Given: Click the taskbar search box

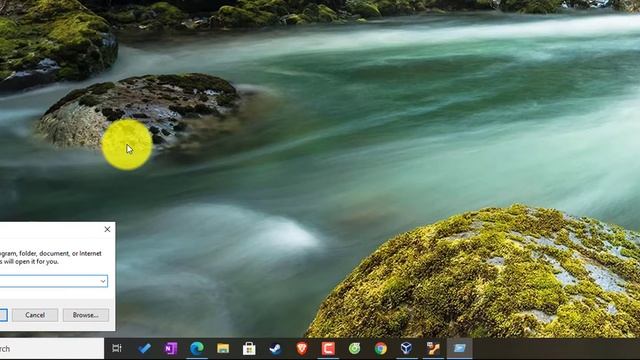Looking at the screenshot, I should 52,349.
